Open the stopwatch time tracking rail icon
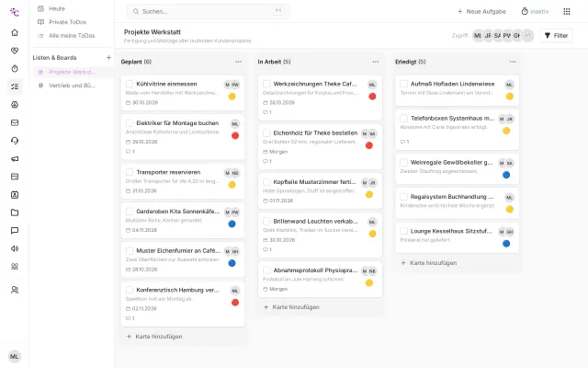 (x=15, y=69)
